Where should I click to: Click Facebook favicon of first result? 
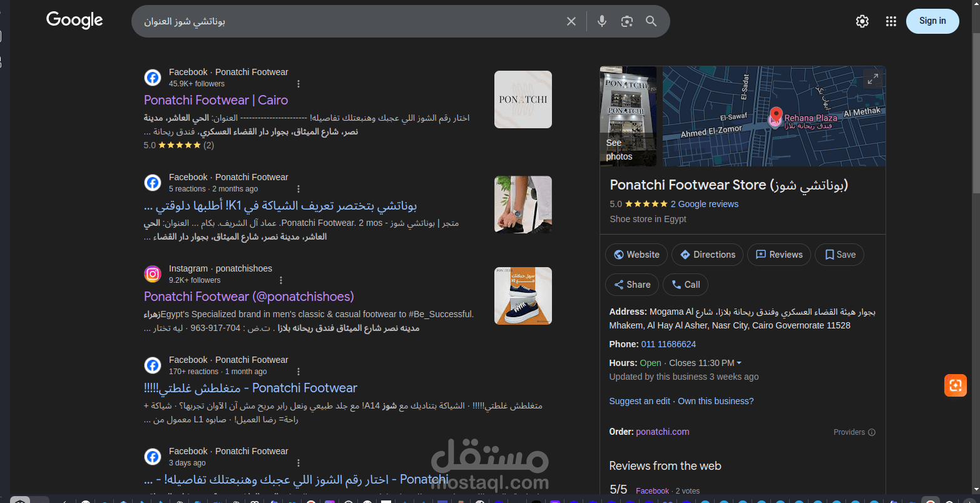pyautogui.click(x=153, y=78)
